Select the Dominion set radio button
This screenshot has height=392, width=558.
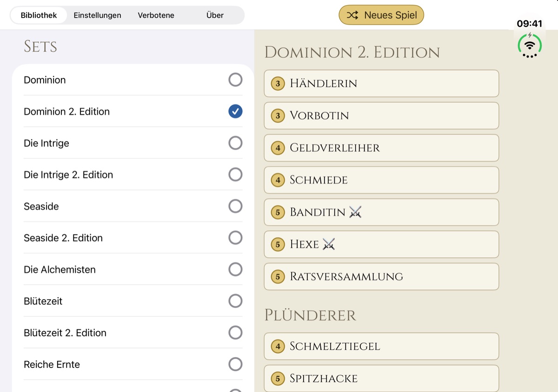(235, 80)
